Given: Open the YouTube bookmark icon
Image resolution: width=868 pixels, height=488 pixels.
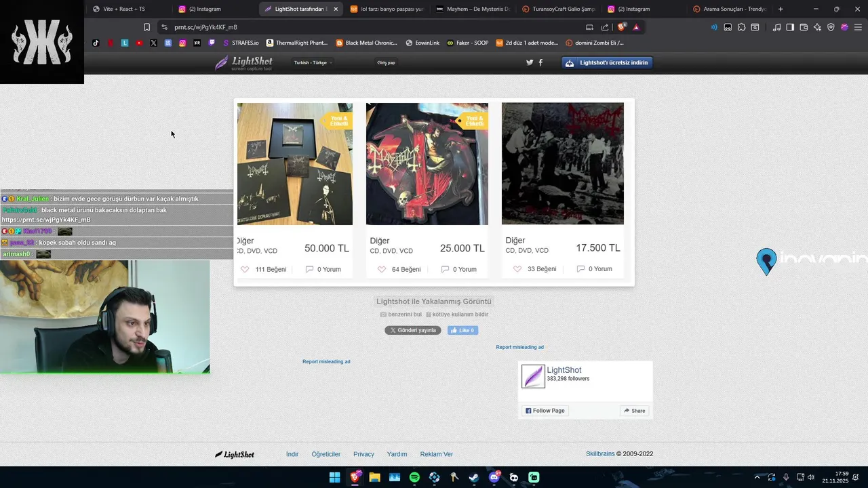Looking at the screenshot, I should pos(139,43).
